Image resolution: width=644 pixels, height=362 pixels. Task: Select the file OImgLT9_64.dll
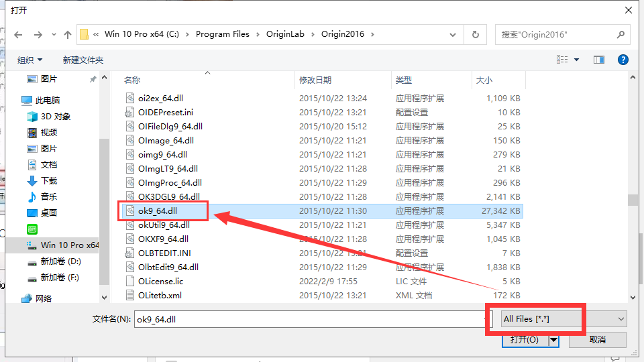[x=168, y=169]
